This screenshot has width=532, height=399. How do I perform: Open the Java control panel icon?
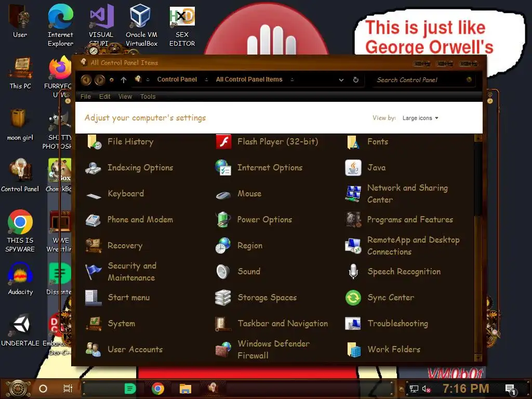(x=353, y=168)
